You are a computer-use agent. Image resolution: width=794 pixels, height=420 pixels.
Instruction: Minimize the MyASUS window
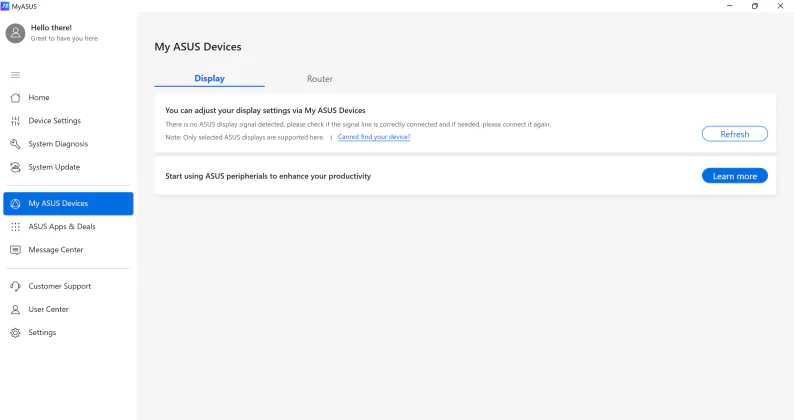(x=730, y=6)
